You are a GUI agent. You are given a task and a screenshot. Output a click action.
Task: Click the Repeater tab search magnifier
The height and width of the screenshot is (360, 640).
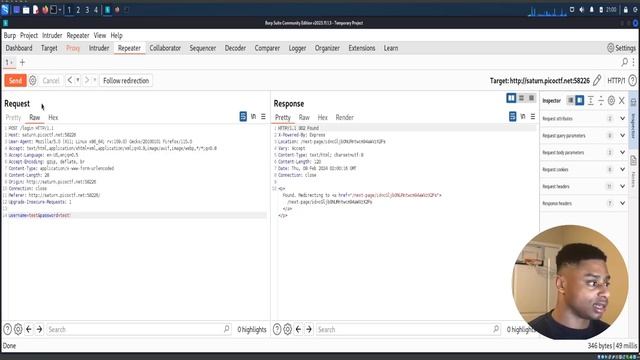click(x=624, y=62)
